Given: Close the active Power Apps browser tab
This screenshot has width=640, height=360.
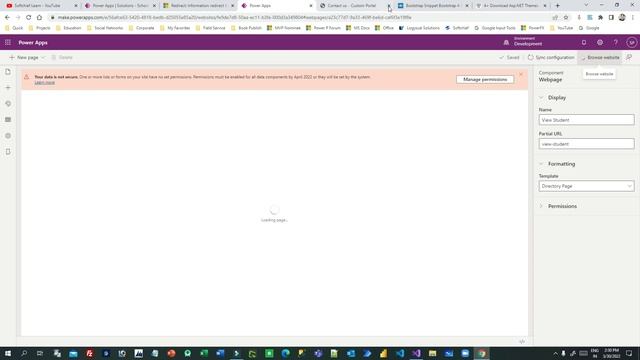Looking at the screenshot, I should 311,6.
